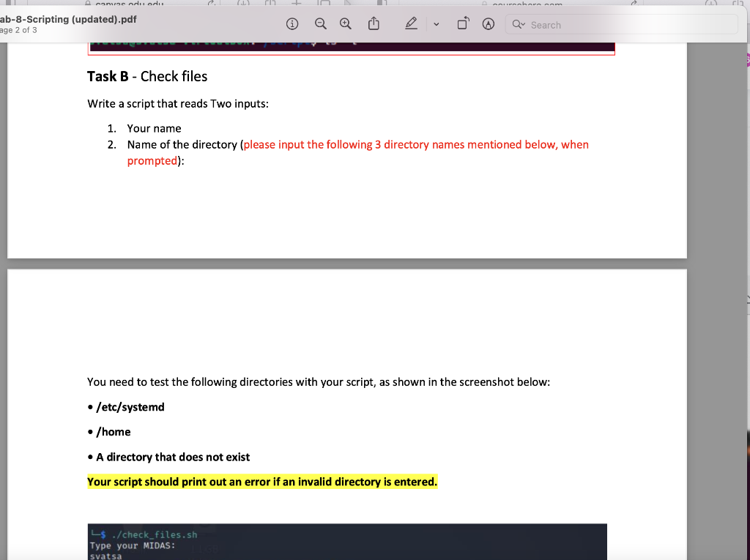Zoom out using the magnifier minus icon
750x560 pixels.
click(x=320, y=23)
